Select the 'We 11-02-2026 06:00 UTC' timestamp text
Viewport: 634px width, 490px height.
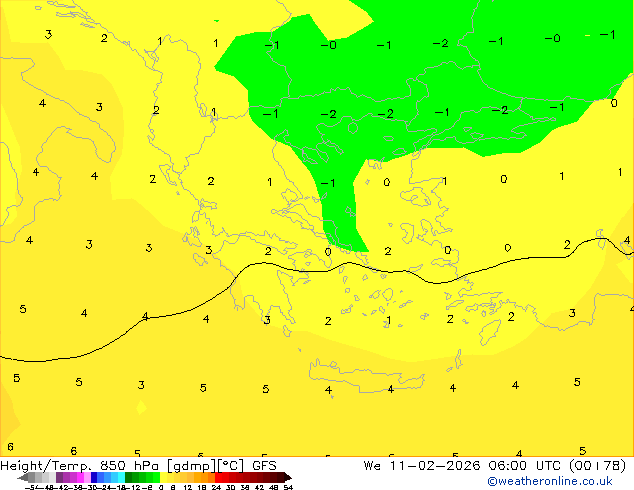point(462,466)
